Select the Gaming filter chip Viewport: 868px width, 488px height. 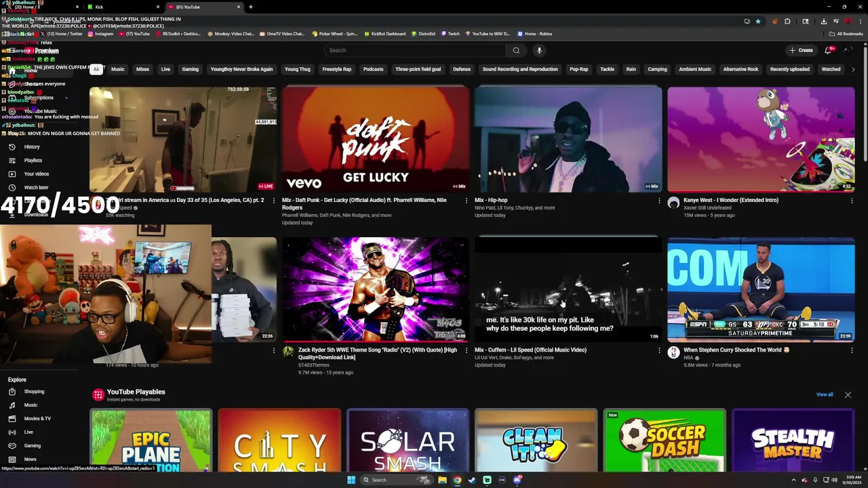coord(190,69)
